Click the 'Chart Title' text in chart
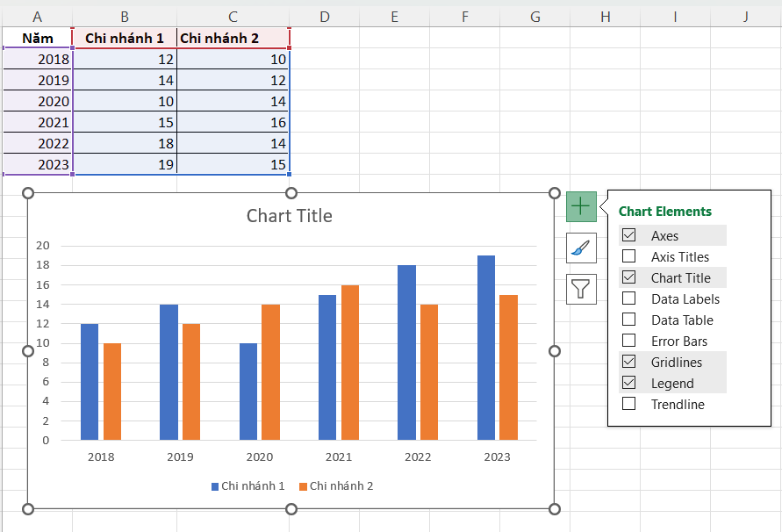The image size is (782, 532). [290, 216]
